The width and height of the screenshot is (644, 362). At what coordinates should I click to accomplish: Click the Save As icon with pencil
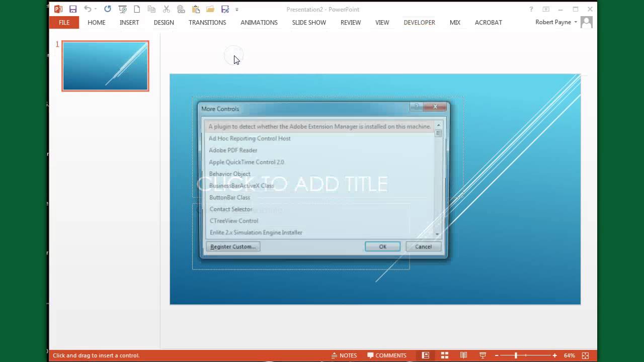225,9
